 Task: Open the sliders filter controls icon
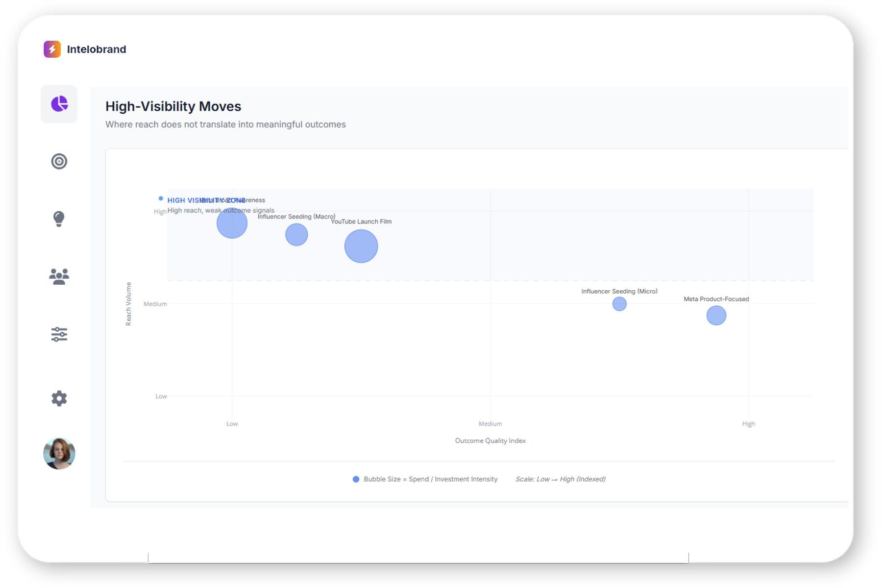59,334
